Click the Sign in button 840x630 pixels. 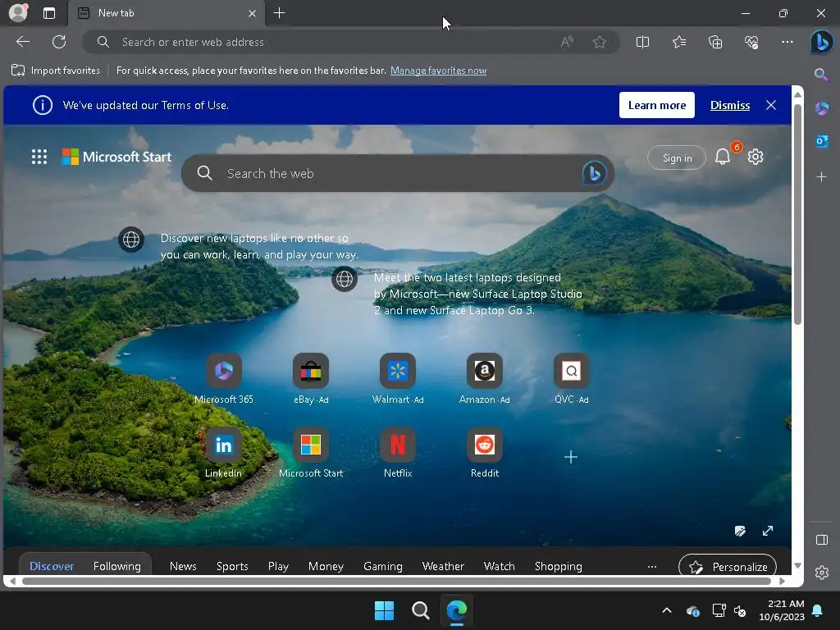677,158
